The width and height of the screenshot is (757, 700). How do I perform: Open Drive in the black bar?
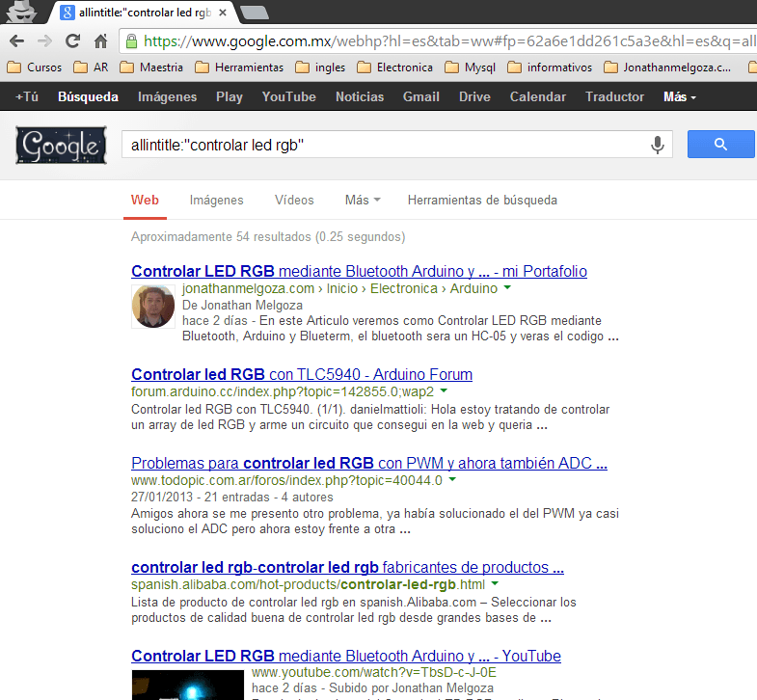pos(474,96)
